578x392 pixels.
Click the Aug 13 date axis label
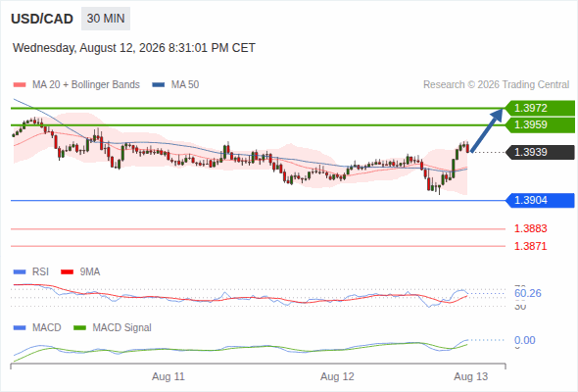[x=471, y=377]
